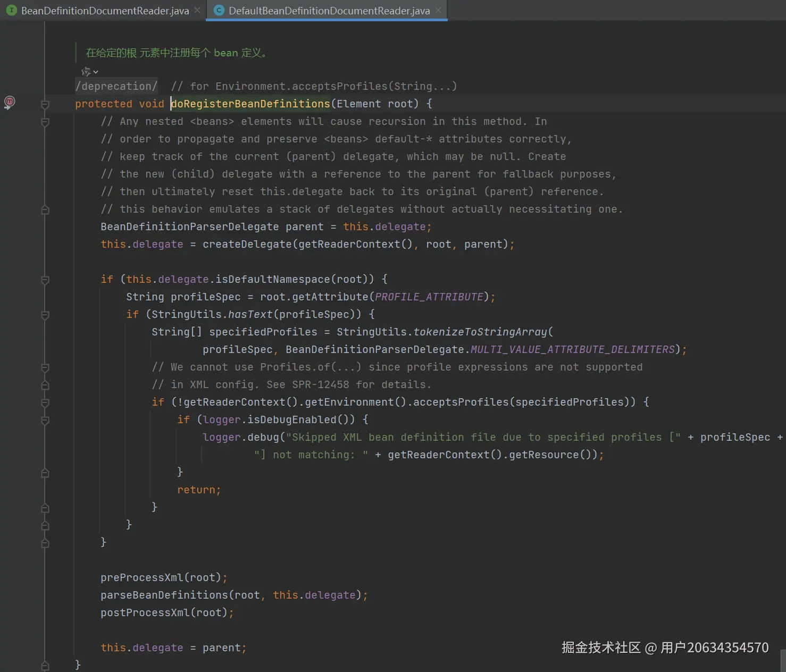Viewport: 786px width, 672px height.
Task: Click the '] not matching: ' string literal
Action: [x=311, y=455]
